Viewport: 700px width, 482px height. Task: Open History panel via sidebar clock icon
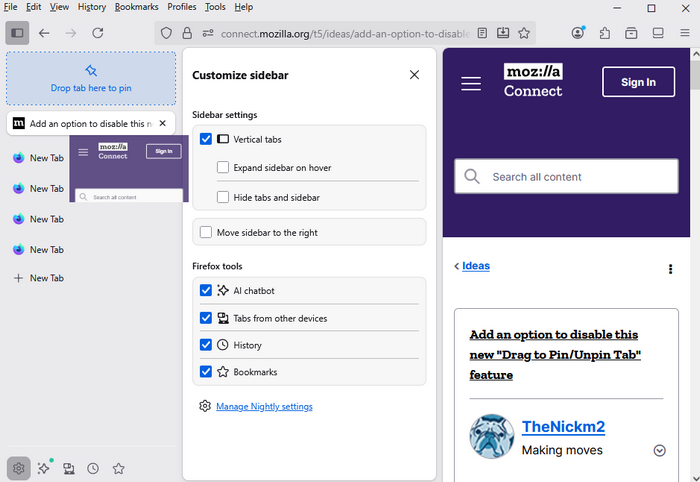[x=93, y=468]
